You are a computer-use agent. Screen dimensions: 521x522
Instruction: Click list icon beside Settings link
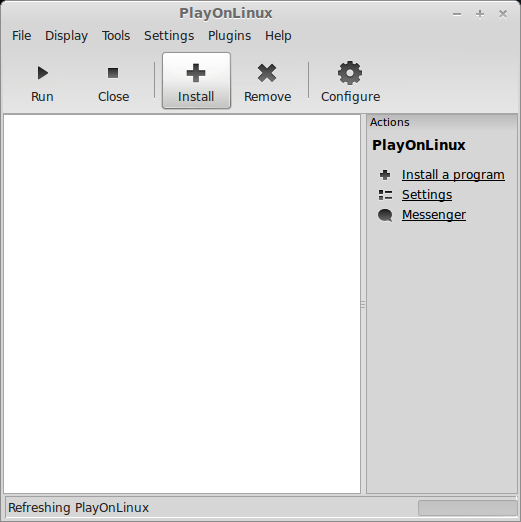(385, 195)
